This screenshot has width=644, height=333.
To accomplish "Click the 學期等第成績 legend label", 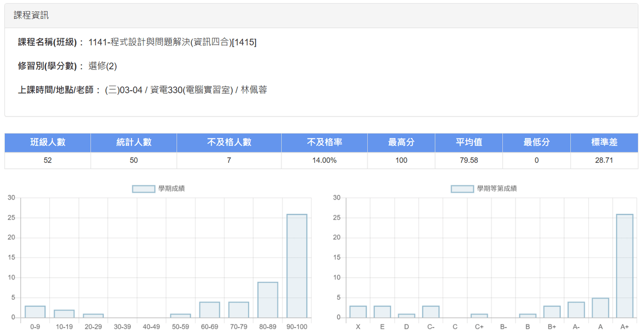I will click(497, 189).
